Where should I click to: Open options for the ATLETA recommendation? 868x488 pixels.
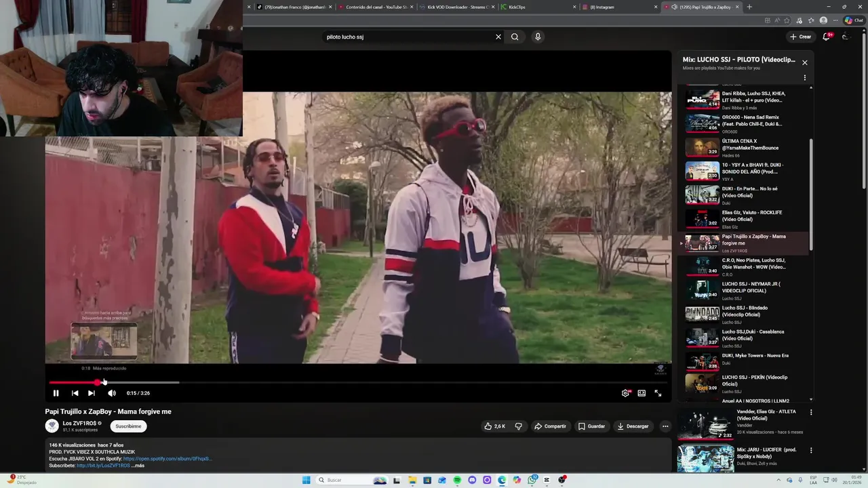click(811, 412)
